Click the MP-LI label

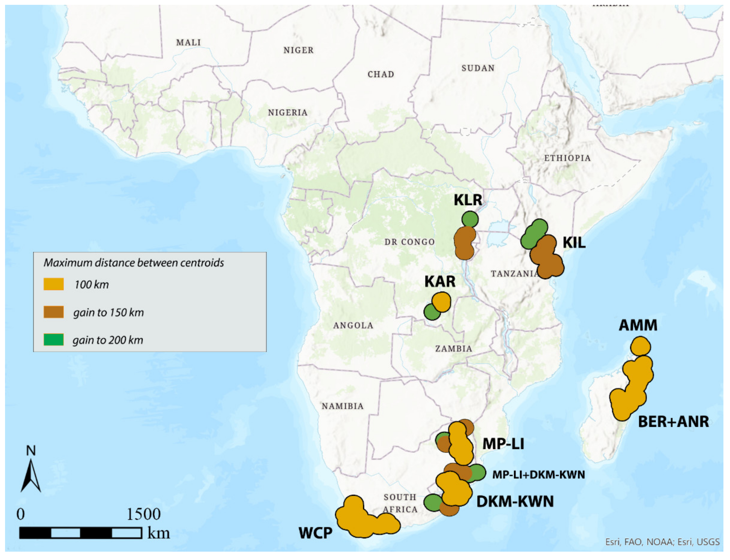(503, 444)
